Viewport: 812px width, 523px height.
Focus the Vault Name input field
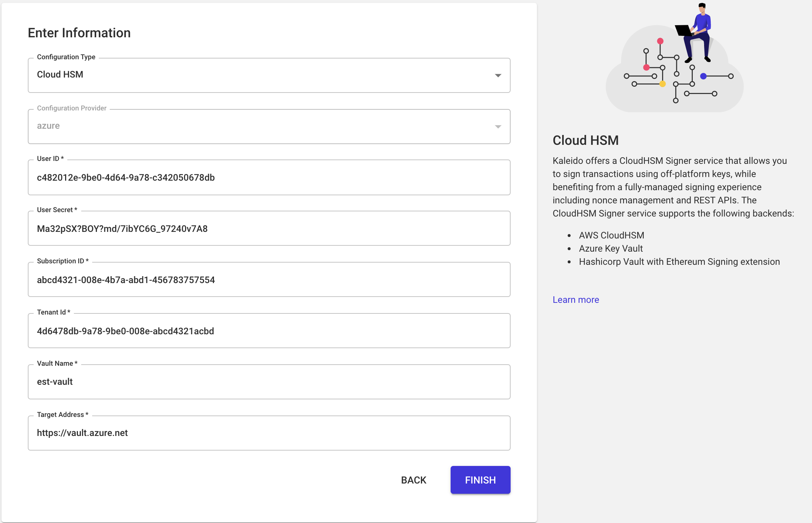pos(269,382)
